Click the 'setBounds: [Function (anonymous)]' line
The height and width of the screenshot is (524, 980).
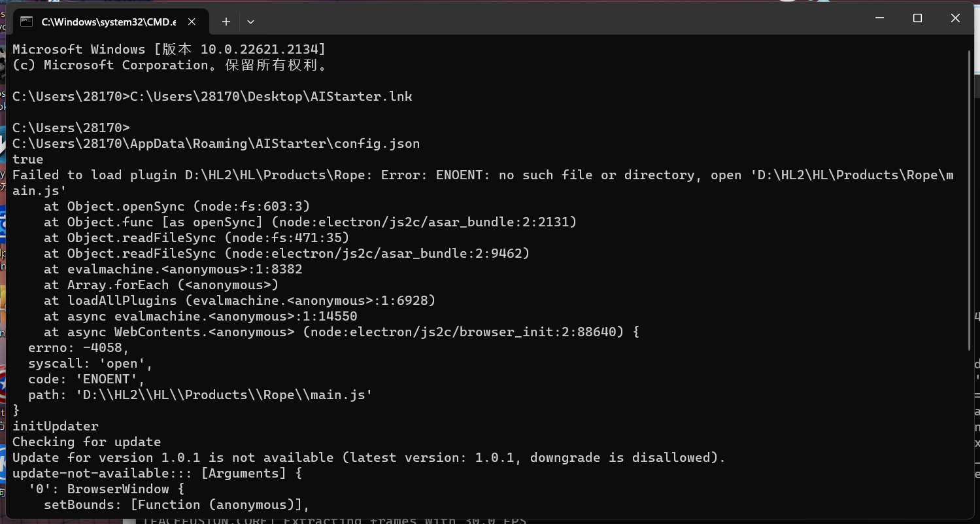177,504
